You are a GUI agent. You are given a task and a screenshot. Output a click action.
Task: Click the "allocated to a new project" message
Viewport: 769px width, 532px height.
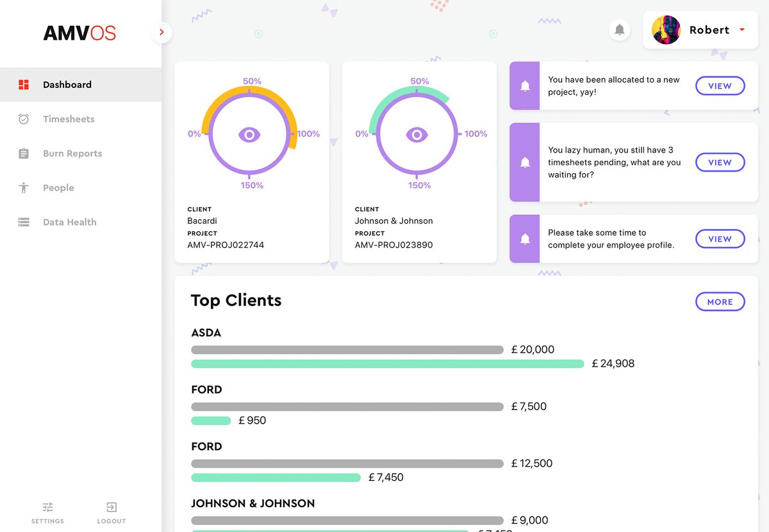click(613, 86)
